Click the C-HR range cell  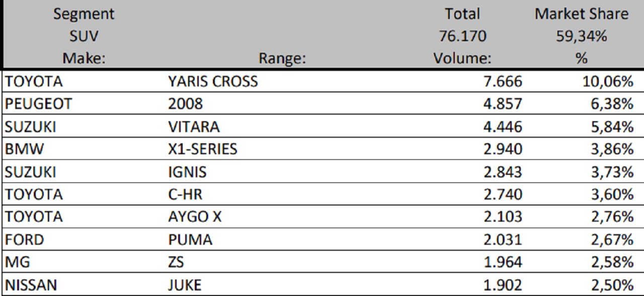pos(185,194)
